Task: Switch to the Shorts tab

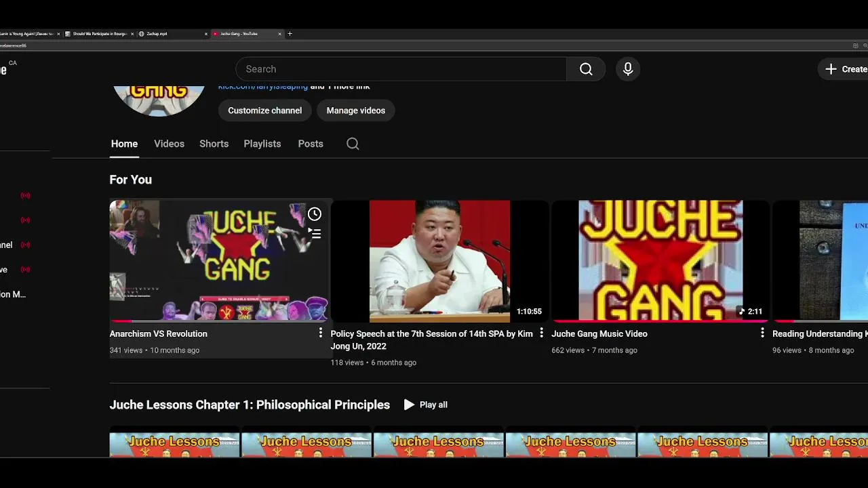Action: [214, 144]
